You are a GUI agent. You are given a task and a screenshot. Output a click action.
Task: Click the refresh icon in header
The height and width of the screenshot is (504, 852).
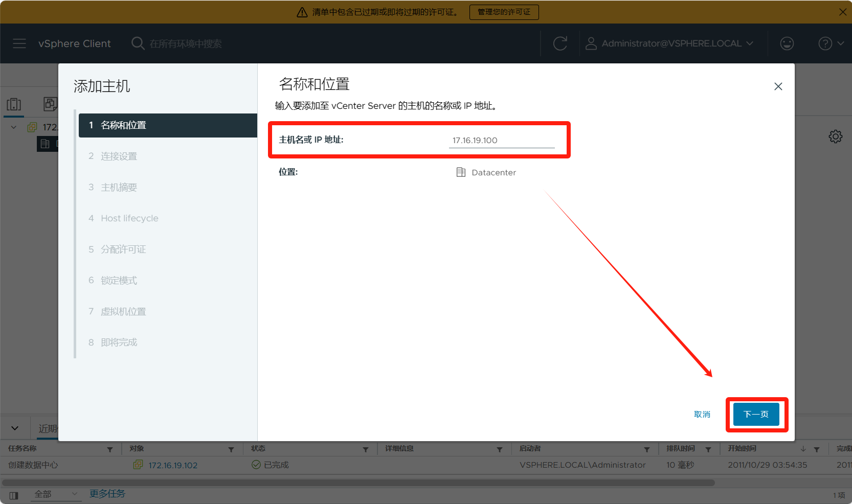[560, 43]
